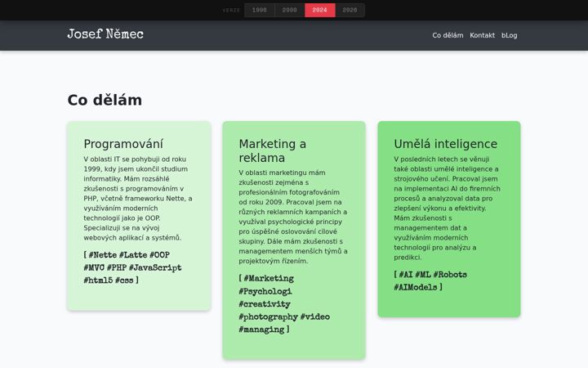Click the Marketing a reklama card title
The height and width of the screenshot is (368, 588).
pos(273,150)
